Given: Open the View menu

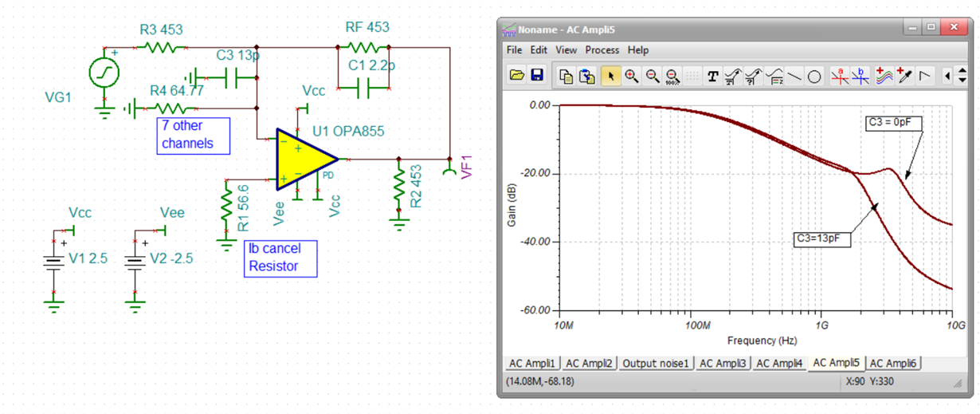Looking at the screenshot, I should pyautogui.click(x=566, y=49).
